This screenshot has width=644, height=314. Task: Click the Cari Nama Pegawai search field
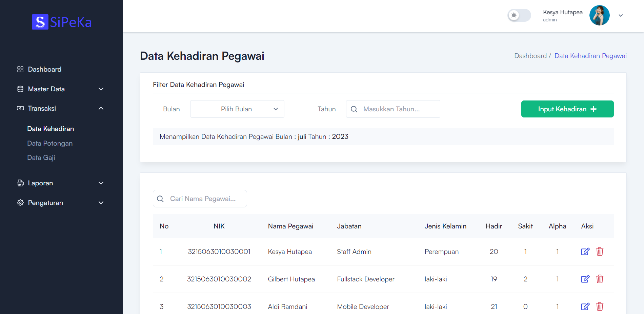point(200,198)
